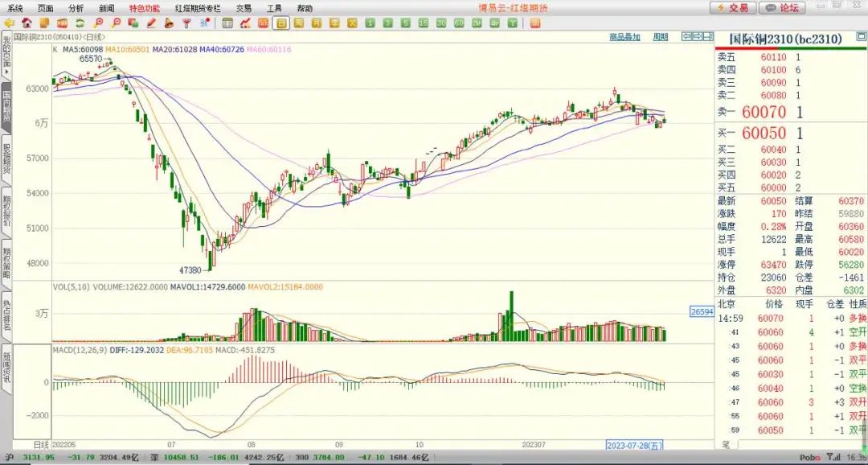Enable the green 15-minute period button
Viewport: 868px width, 465px height.
[423, 23]
